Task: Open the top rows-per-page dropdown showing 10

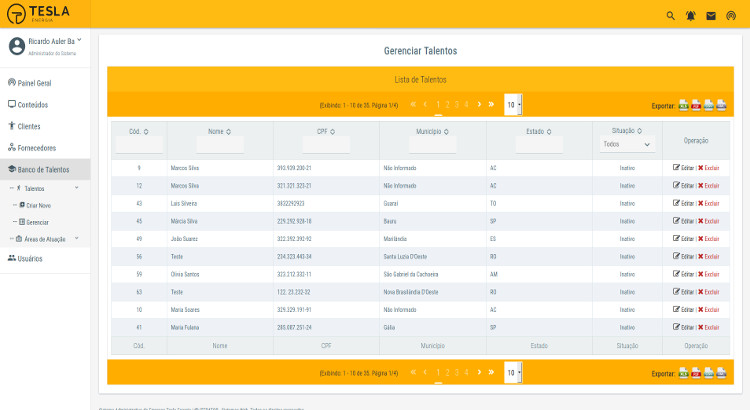Action: (513, 105)
